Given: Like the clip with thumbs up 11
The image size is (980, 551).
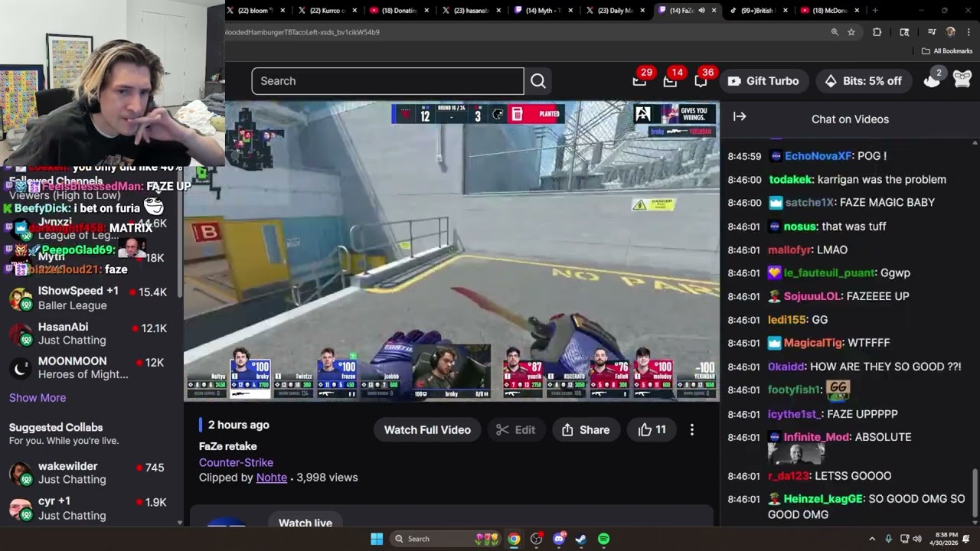Looking at the screenshot, I should 652,430.
